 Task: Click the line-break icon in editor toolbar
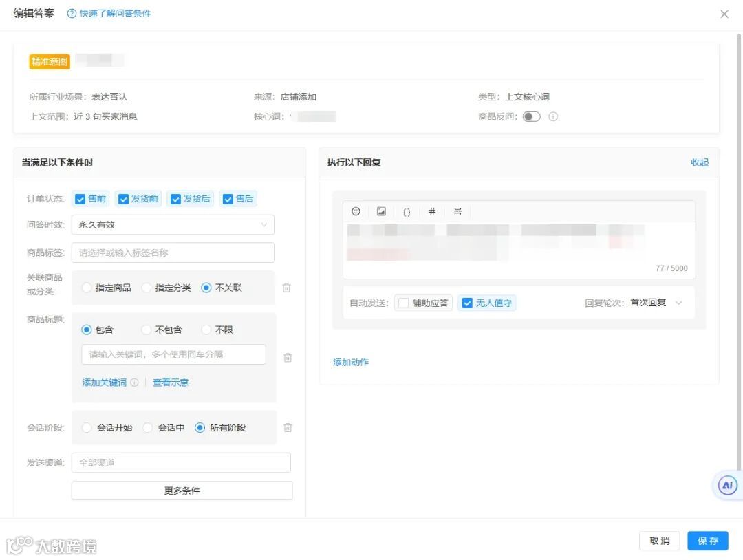pos(457,211)
